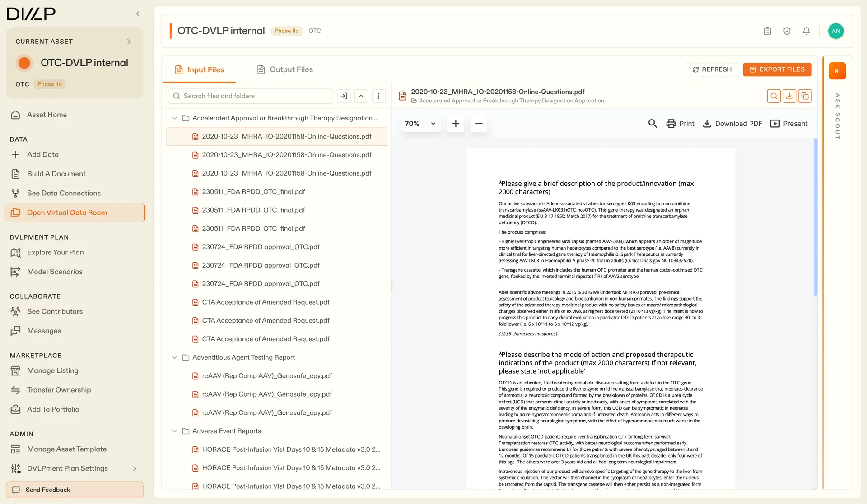Open notifications bell
867x504 pixels.
[x=806, y=31]
